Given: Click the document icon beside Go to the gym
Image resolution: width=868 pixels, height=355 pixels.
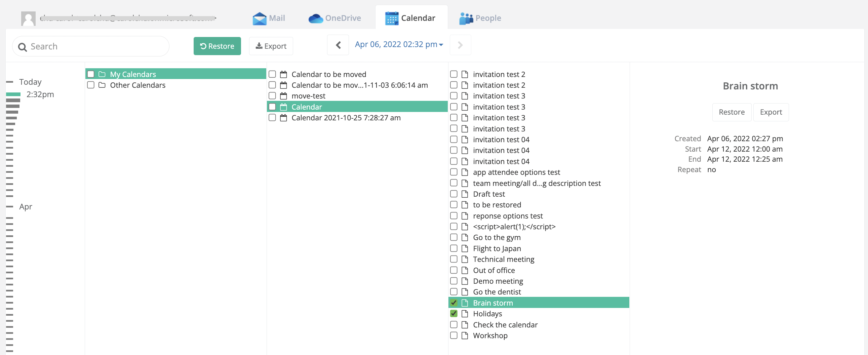Looking at the screenshot, I should pyautogui.click(x=465, y=237).
